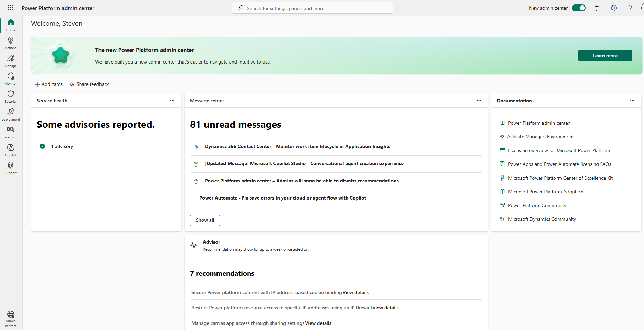The width and height of the screenshot is (644, 330).
Task: Open the Manage section in sidebar
Action: coord(11,61)
